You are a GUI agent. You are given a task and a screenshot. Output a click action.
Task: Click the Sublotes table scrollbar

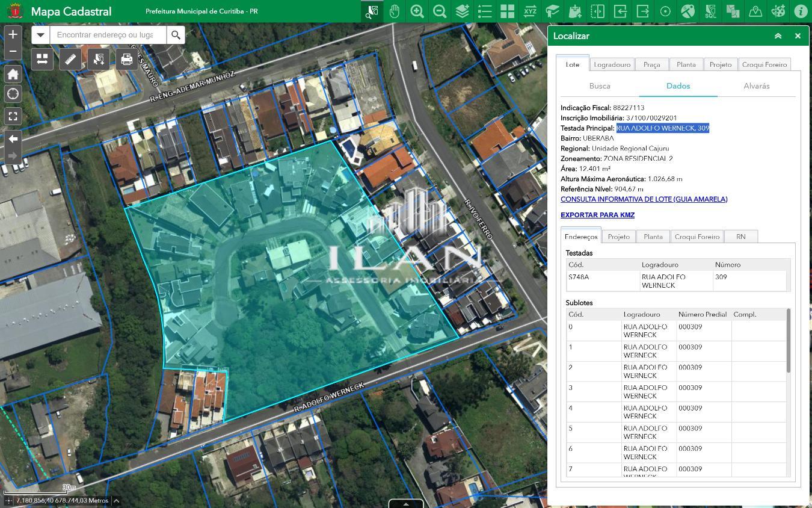pos(788,341)
